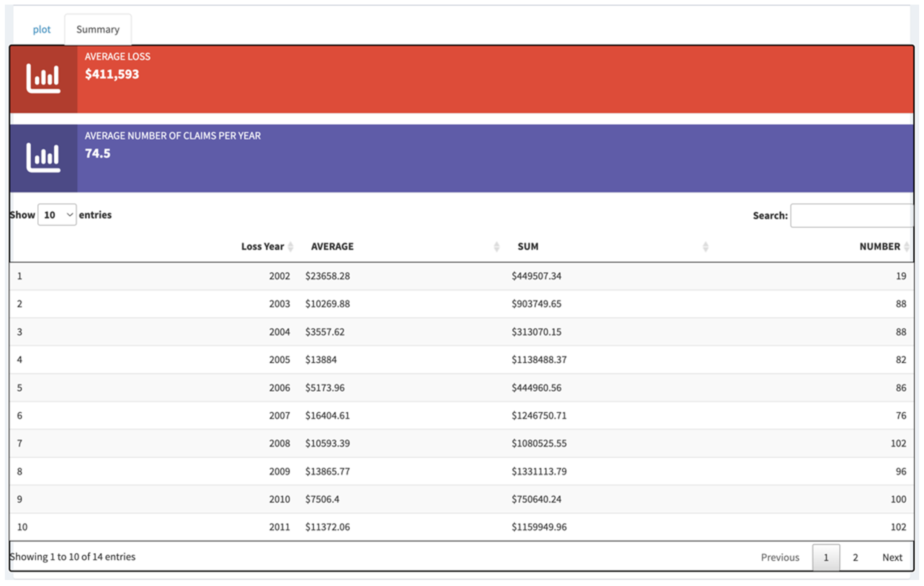Image resolution: width=924 pixels, height=586 pixels.
Task: Select the 2002 loss year row
Action: pyautogui.click(x=279, y=276)
